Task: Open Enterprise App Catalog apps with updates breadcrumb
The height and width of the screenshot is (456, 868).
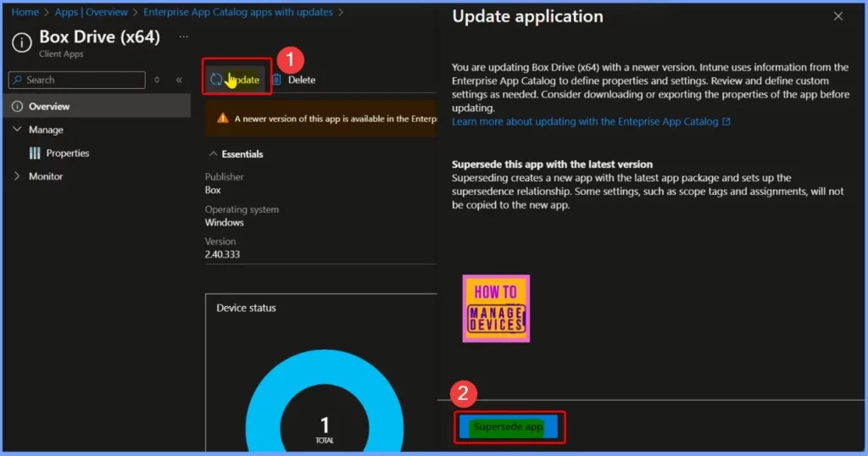Action: click(238, 12)
